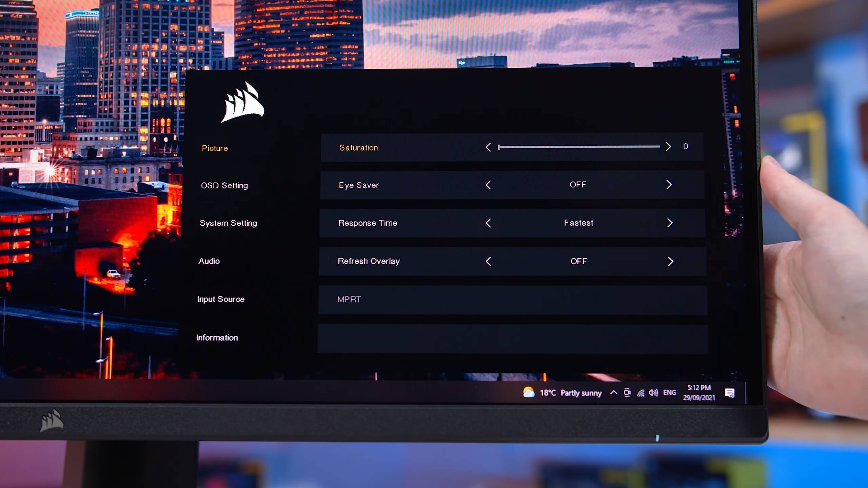Open the weather widget icon in taskbar

[x=529, y=392]
